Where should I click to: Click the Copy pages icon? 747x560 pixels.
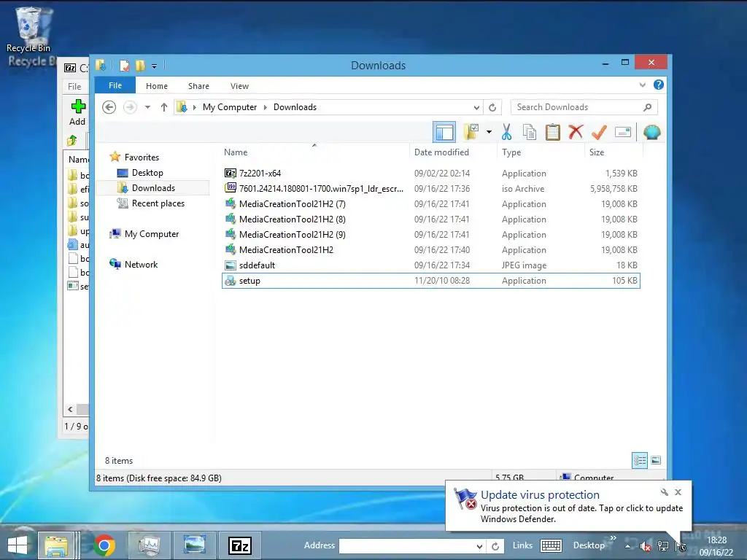pyautogui.click(x=530, y=132)
